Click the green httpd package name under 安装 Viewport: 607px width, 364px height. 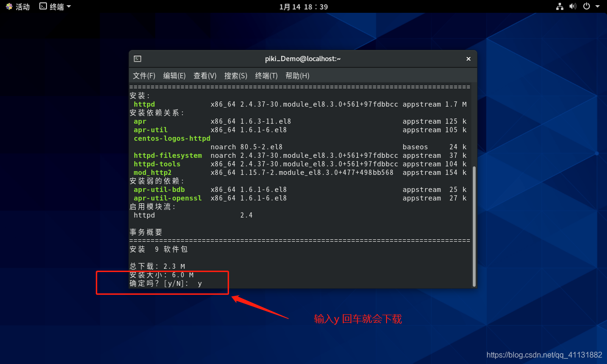(x=144, y=104)
